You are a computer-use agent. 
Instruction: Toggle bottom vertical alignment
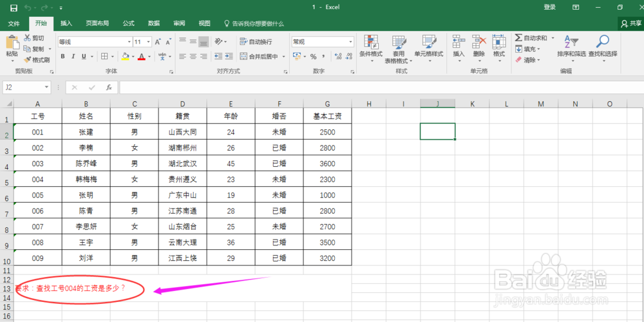coord(204,41)
